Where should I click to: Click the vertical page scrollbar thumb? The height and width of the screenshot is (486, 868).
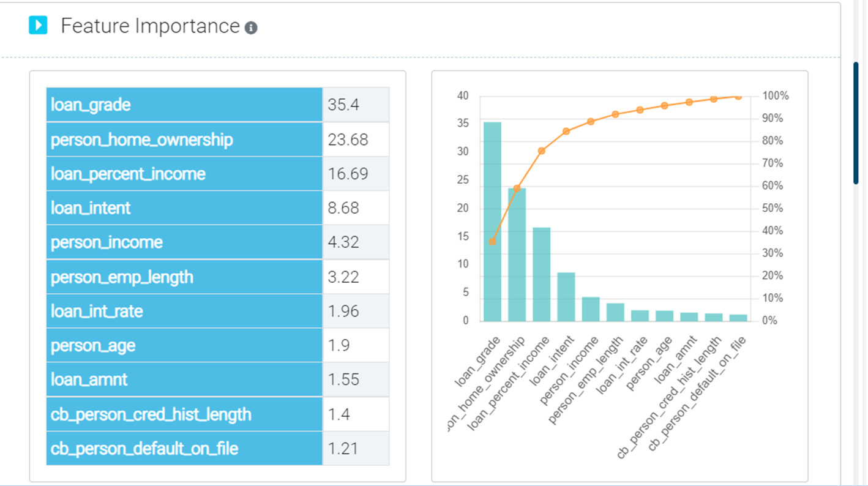coord(856,122)
